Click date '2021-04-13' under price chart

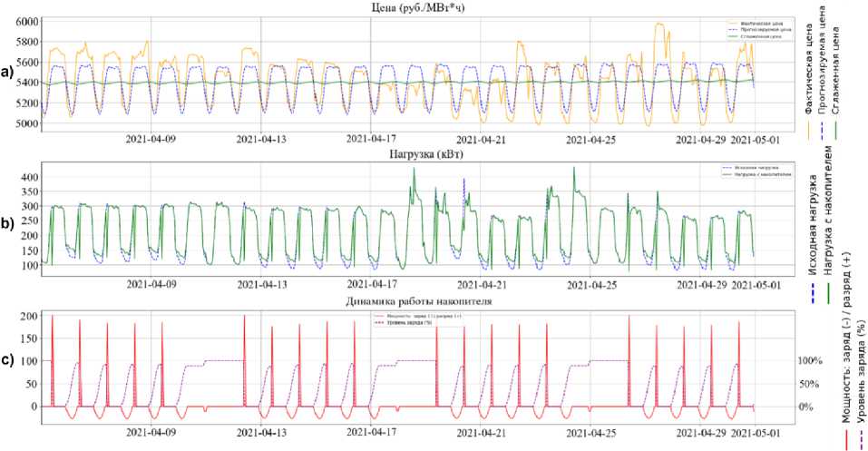261,140
